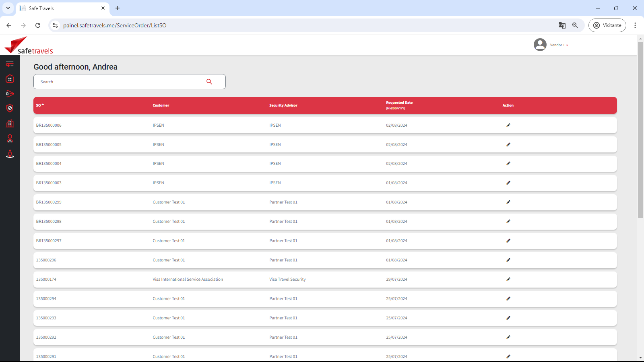Open the person location sidebar icon

10,154
